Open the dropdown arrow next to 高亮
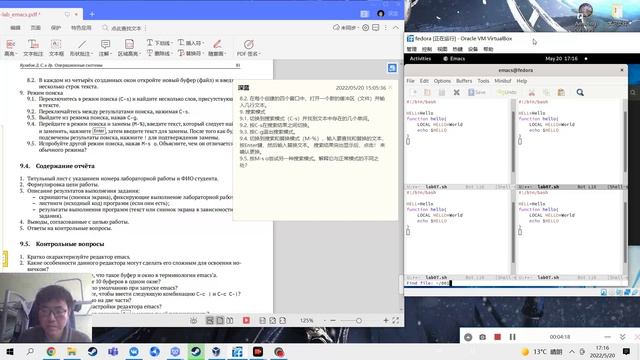Viewport: 640px width, 360px height. pos(16,54)
